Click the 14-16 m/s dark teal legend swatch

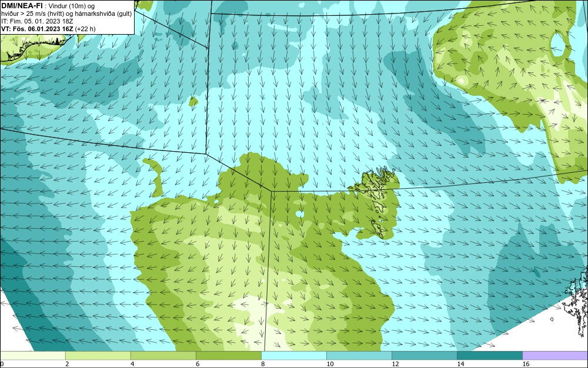[489, 355]
